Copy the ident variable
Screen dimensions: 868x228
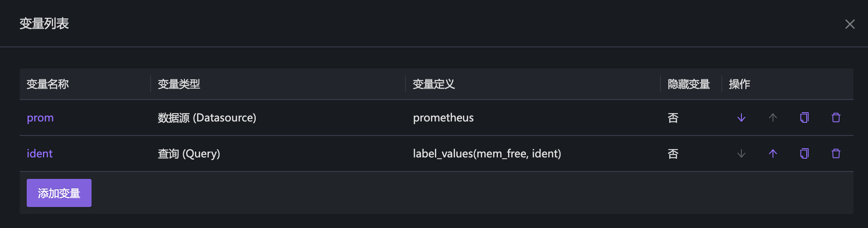tap(804, 153)
